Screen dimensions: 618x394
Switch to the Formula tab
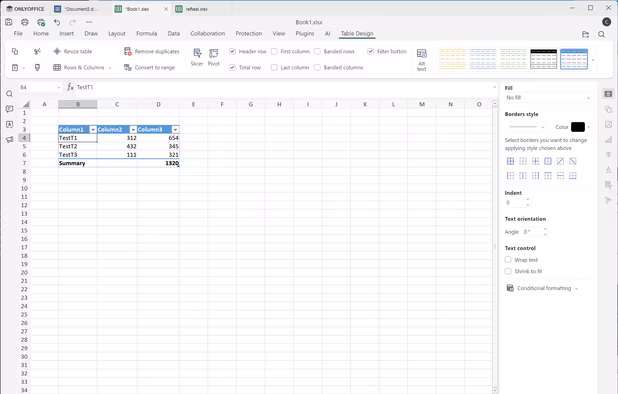coord(147,33)
